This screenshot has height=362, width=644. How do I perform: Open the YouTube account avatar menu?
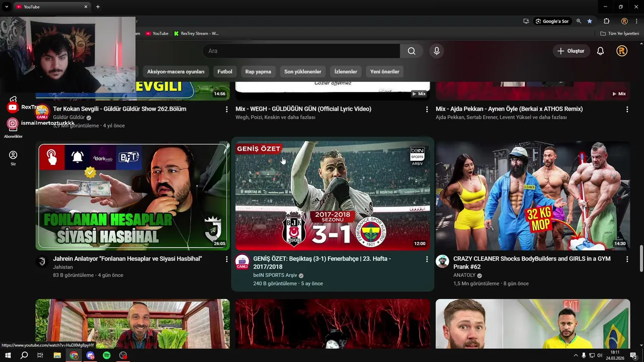tap(622, 51)
